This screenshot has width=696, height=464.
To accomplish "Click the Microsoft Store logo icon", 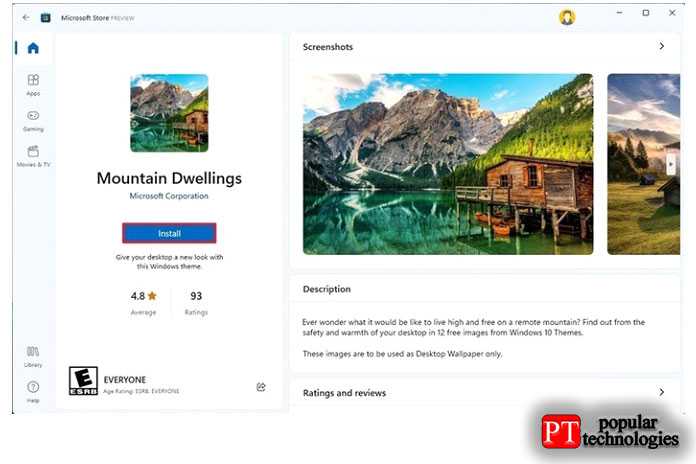I will (x=45, y=18).
